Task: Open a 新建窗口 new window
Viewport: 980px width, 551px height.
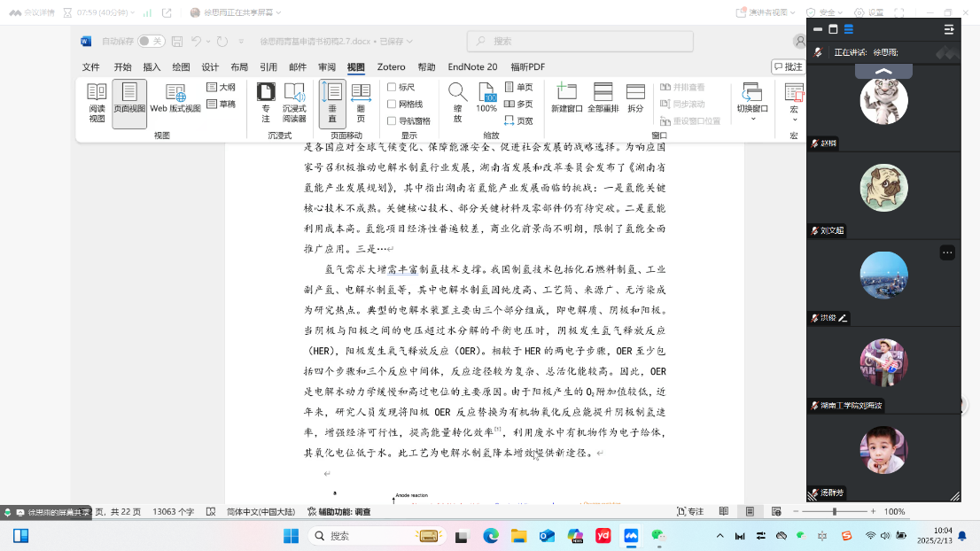Action: point(566,98)
